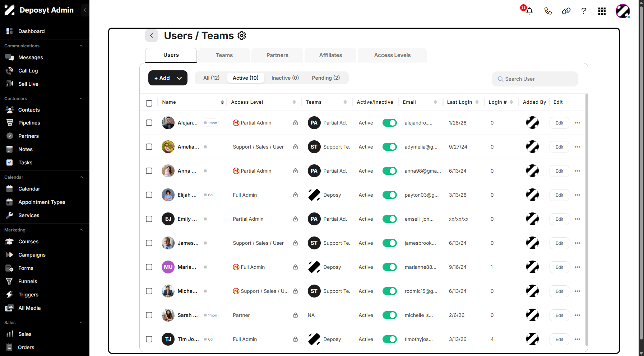
Task: Toggle the select-all checkbox in table header
Action: [x=149, y=103]
